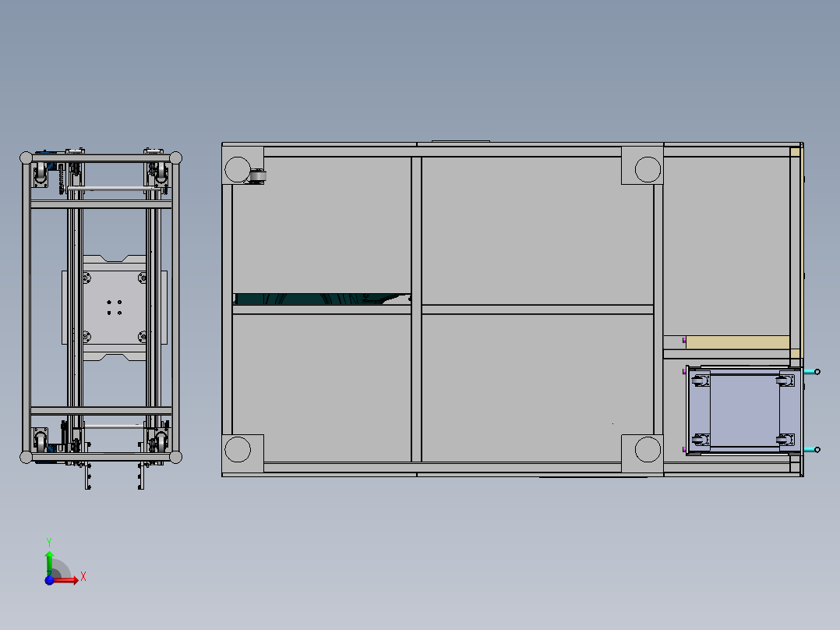Pick the lower cyan handle pin
This screenshot has width=840, height=630.
click(812, 449)
